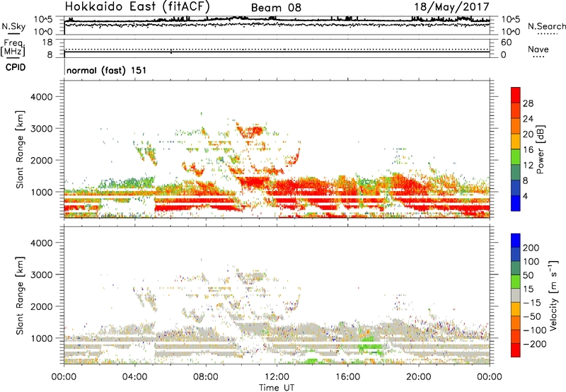This screenshot has width=566, height=392.
Task: Click the title text "Hokkaido East (fitACF)"
Action: [x=137, y=6]
